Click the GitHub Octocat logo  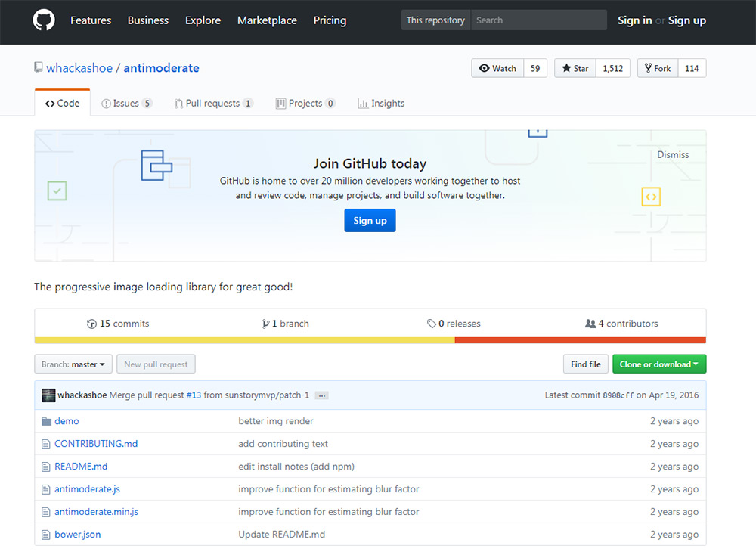pos(44,20)
